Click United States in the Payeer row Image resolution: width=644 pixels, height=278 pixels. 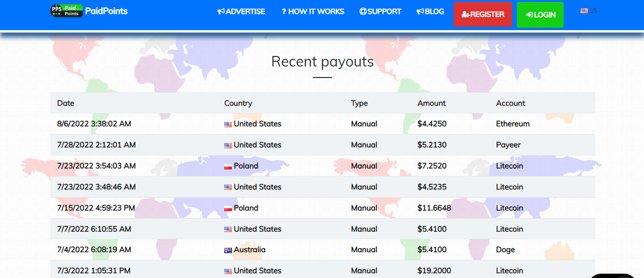point(258,145)
